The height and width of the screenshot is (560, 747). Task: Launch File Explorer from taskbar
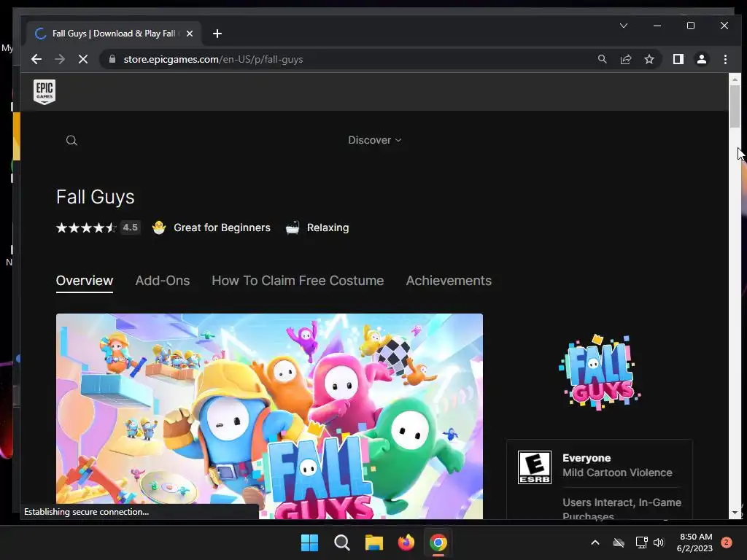[x=374, y=542]
